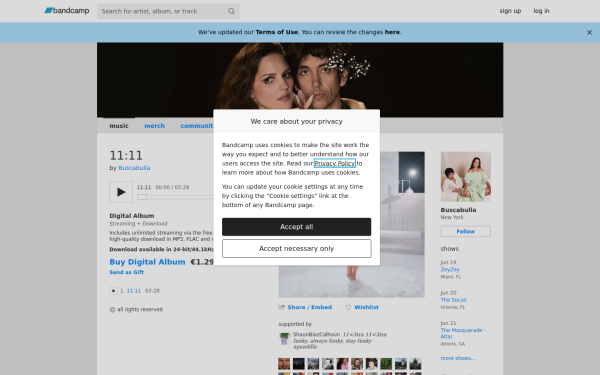The height and width of the screenshot is (375, 600).
Task: Click the last supporter avatar in first row
Action: pyautogui.click(x=415, y=364)
